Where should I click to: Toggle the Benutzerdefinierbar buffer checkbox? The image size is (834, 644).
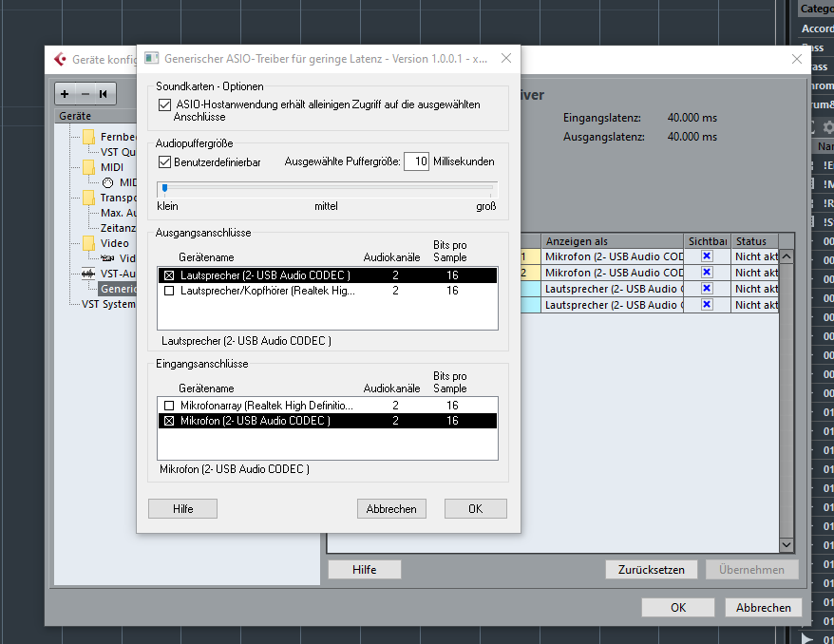165,161
